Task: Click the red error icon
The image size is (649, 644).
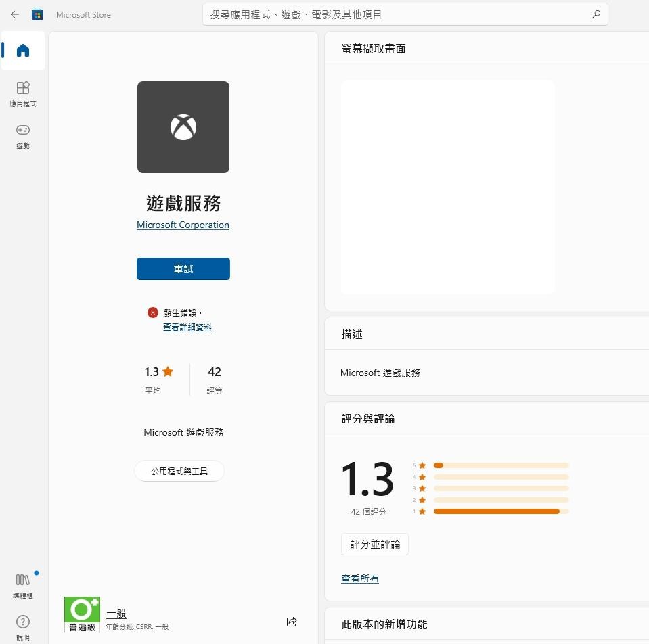Action: (x=153, y=313)
